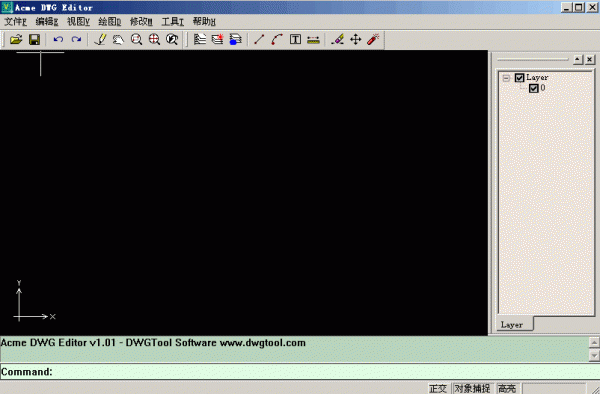
Task: Click the layer icon with red star
Action: click(218, 39)
